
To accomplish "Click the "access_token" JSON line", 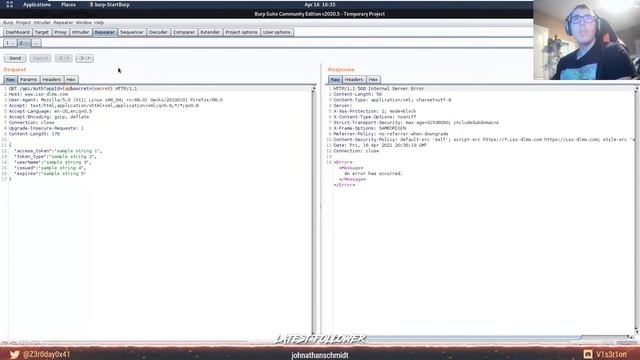I will point(58,151).
